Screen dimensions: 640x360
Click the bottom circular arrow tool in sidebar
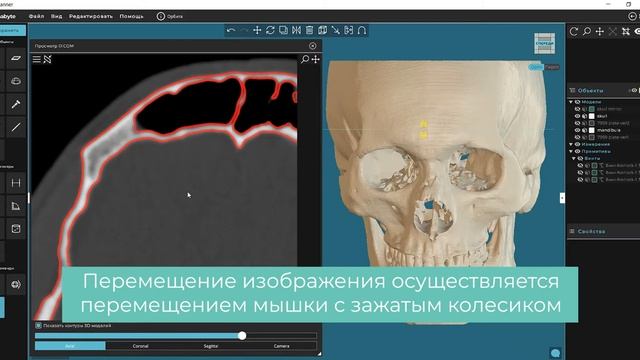(x=16, y=284)
